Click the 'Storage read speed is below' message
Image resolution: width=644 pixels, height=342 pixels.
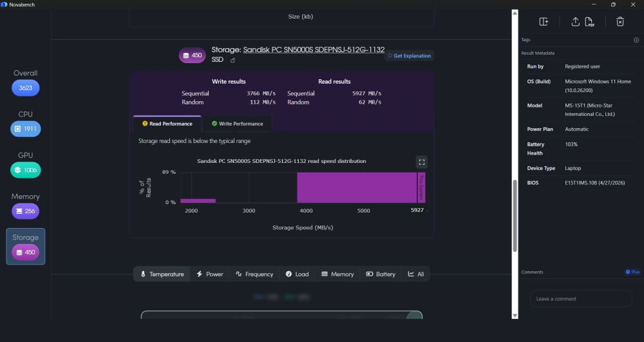click(194, 141)
